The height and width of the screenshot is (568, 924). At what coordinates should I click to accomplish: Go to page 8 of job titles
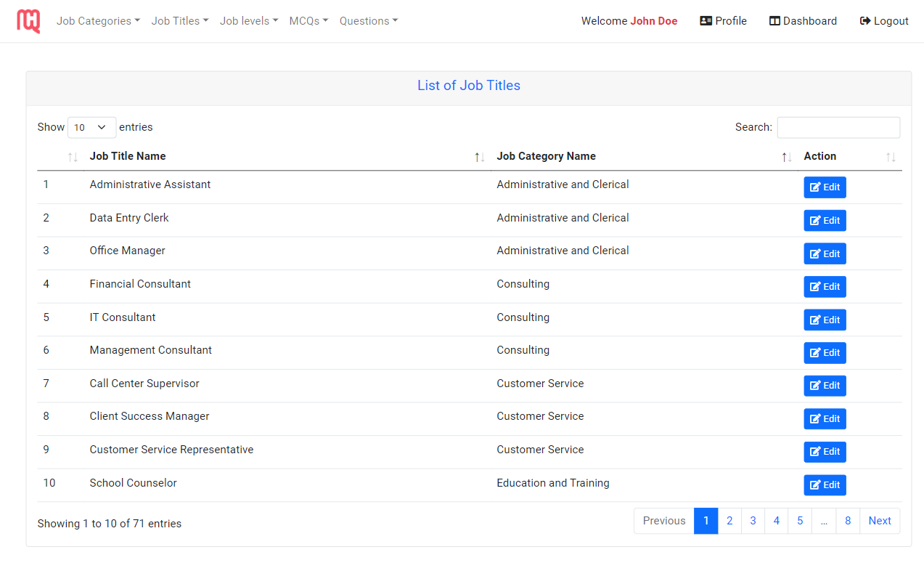tap(848, 521)
